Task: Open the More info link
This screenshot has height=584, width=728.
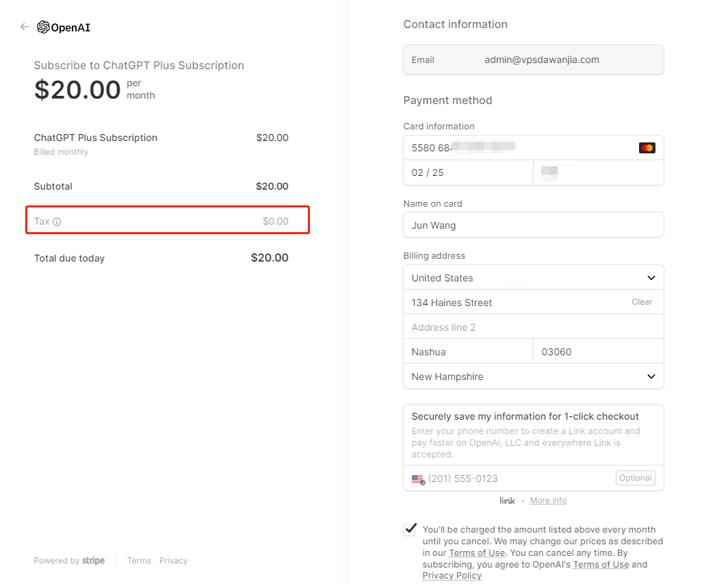Action: coord(548,500)
